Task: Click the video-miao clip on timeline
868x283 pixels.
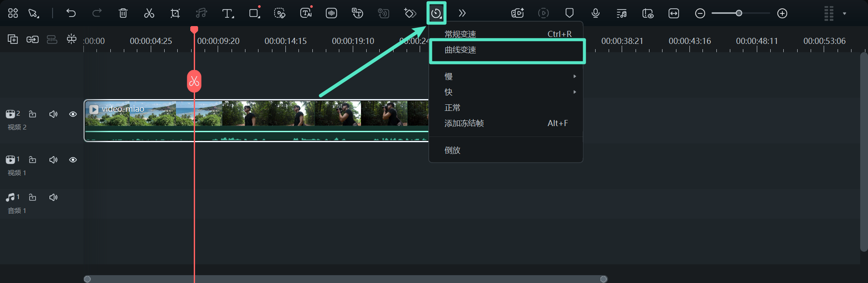Action: [256, 120]
